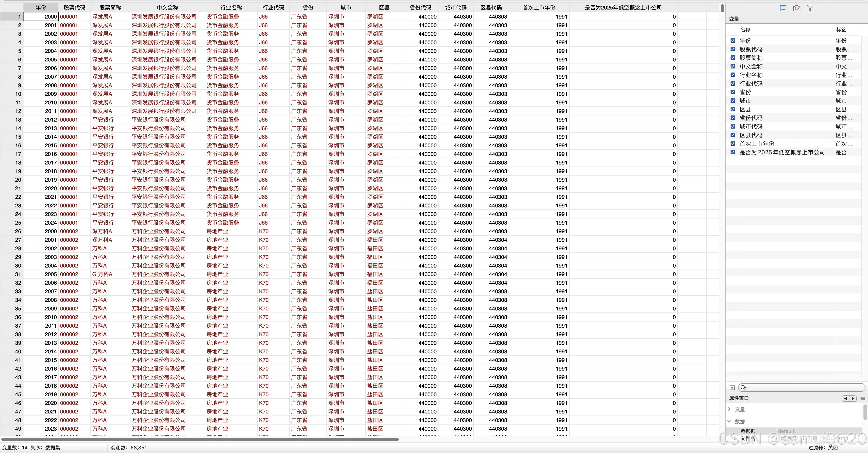Click the variable search input field

click(804, 388)
